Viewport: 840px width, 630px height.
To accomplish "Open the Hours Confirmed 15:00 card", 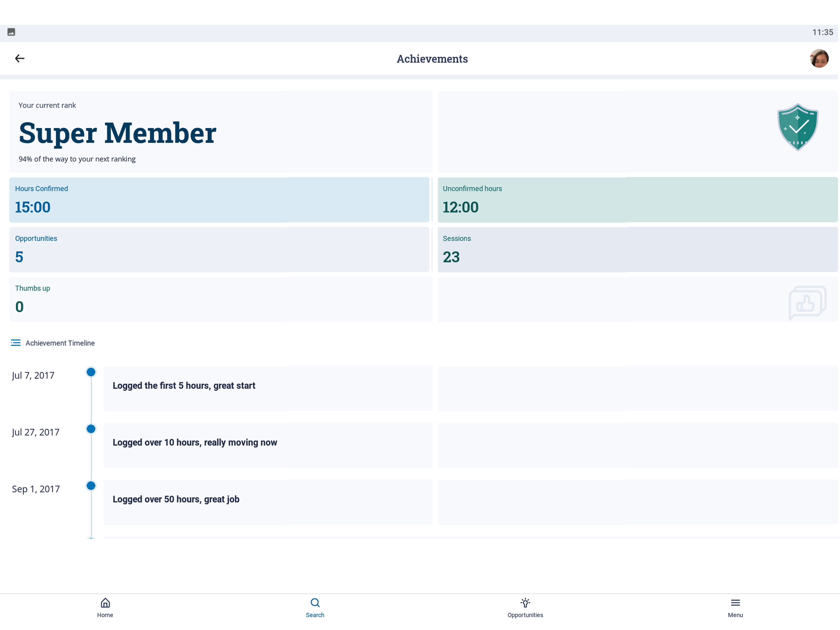I will [219, 200].
